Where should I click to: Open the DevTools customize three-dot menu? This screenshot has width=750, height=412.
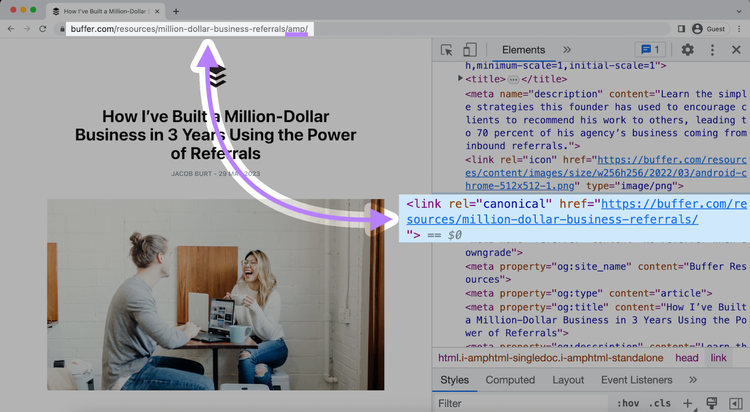coord(712,50)
